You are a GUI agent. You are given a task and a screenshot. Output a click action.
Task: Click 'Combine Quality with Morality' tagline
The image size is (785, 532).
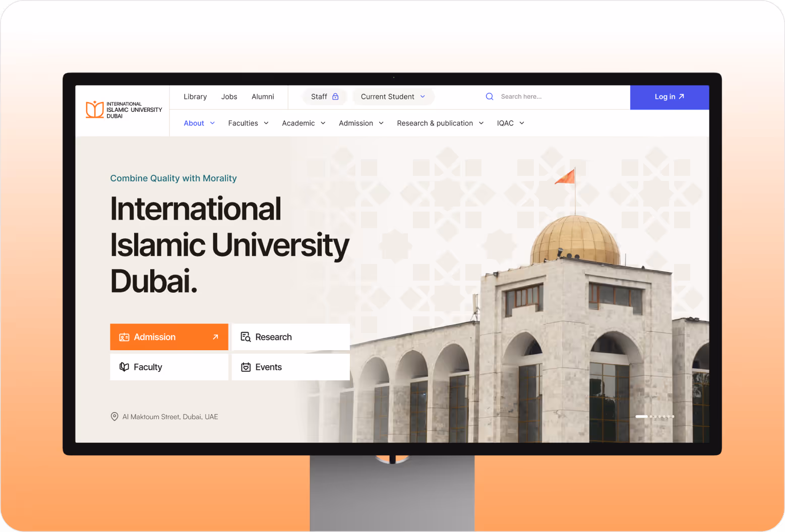pos(173,178)
